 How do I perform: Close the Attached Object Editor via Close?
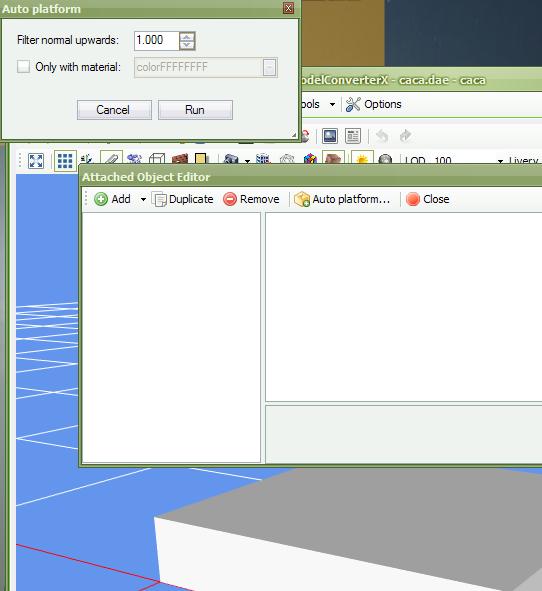tap(427, 199)
